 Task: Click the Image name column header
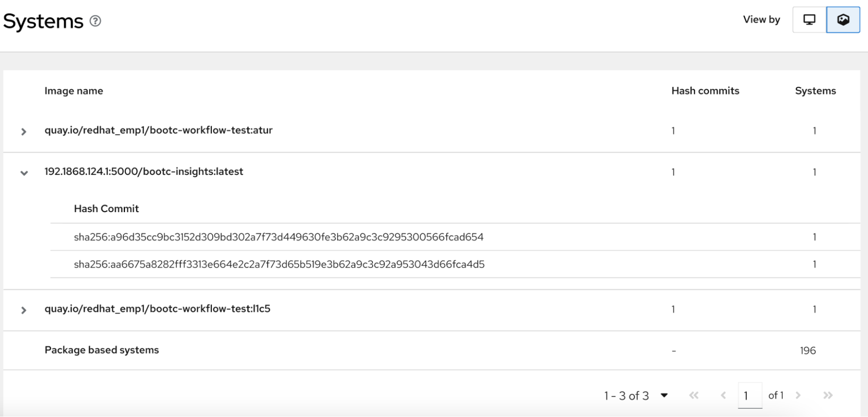point(74,91)
